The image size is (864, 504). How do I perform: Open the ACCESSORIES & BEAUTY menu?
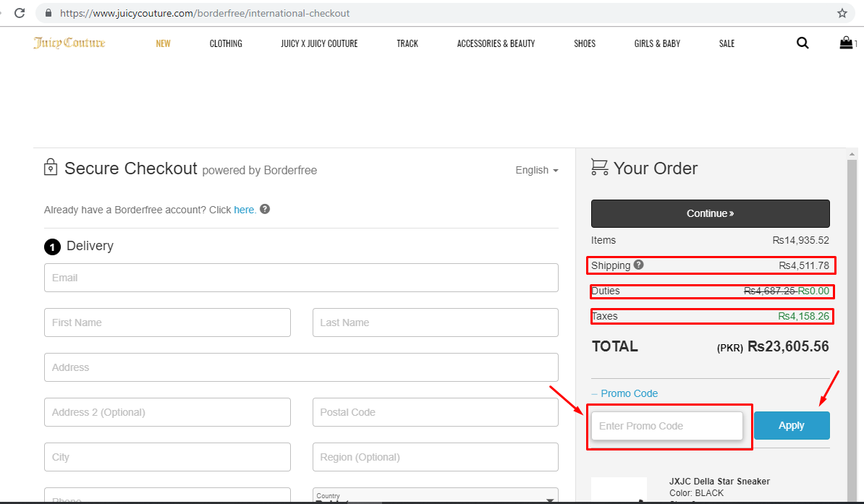[496, 43]
